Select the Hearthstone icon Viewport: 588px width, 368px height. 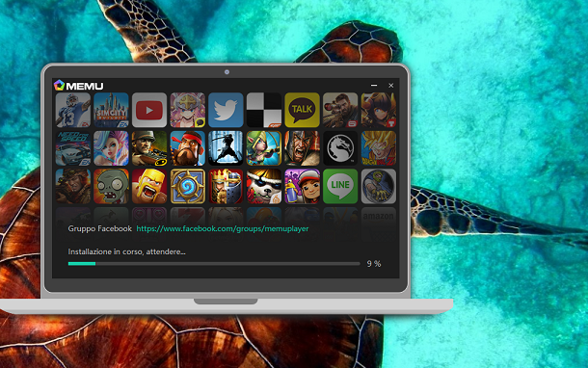point(188,186)
